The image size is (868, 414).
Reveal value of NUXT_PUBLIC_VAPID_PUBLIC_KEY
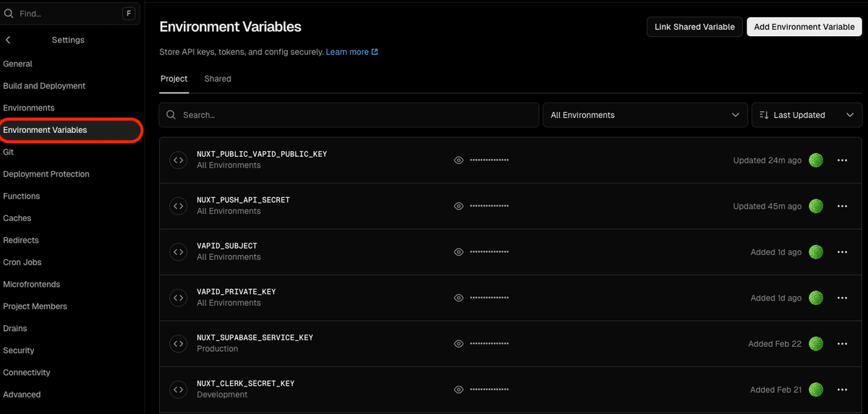[x=459, y=160]
